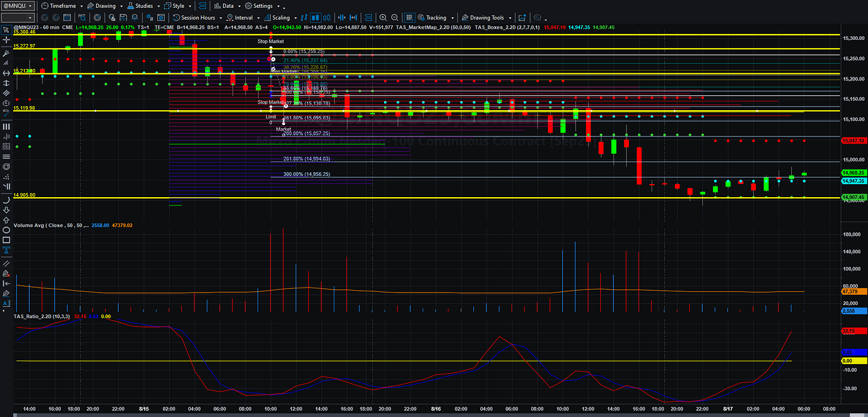The width and height of the screenshot is (868, 417).
Task: Open the Settings menu
Action: pyautogui.click(x=261, y=5)
